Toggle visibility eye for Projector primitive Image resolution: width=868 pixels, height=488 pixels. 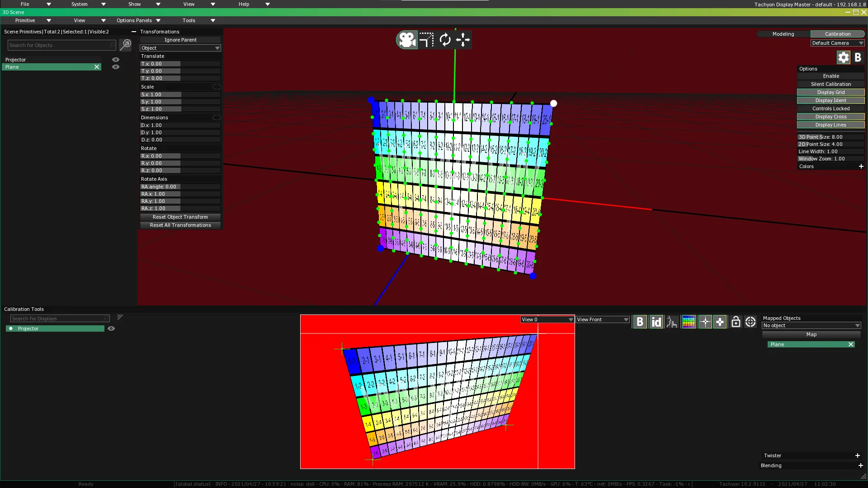point(116,60)
